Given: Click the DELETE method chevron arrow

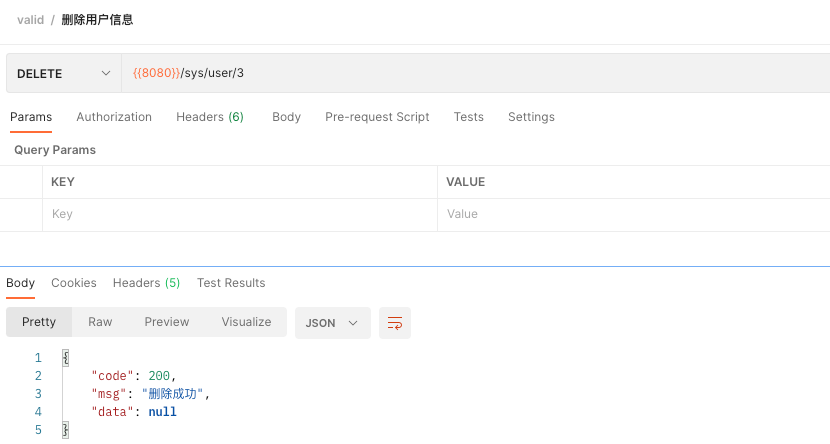Looking at the screenshot, I should [x=106, y=73].
